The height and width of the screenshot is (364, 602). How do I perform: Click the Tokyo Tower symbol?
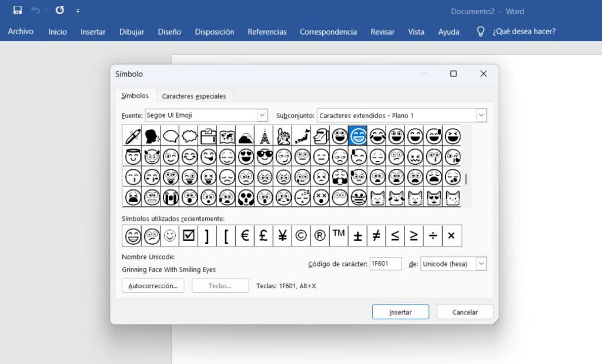265,135
